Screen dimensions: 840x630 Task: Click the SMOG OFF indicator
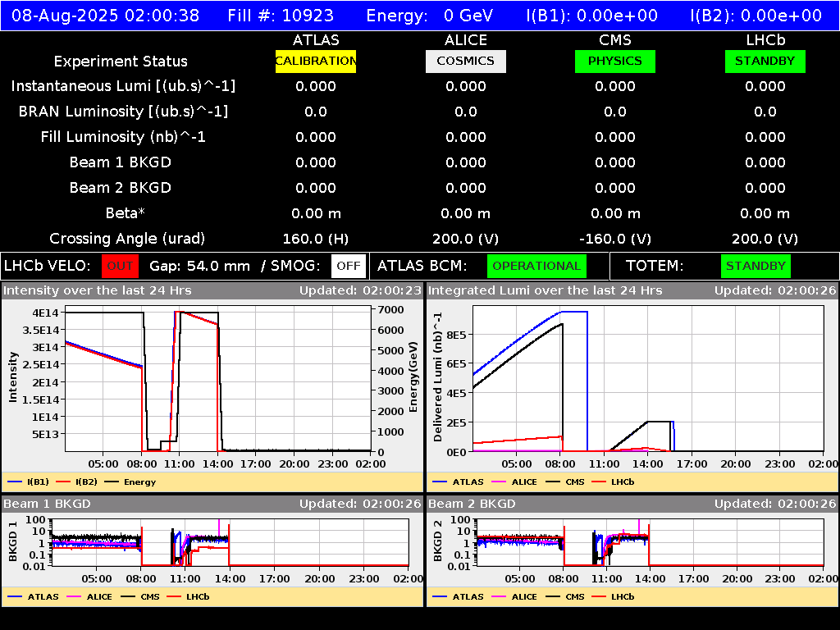348,266
